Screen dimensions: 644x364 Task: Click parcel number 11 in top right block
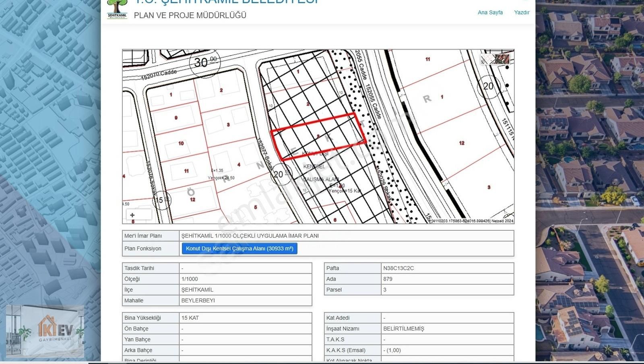pyautogui.click(x=427, y=59)
